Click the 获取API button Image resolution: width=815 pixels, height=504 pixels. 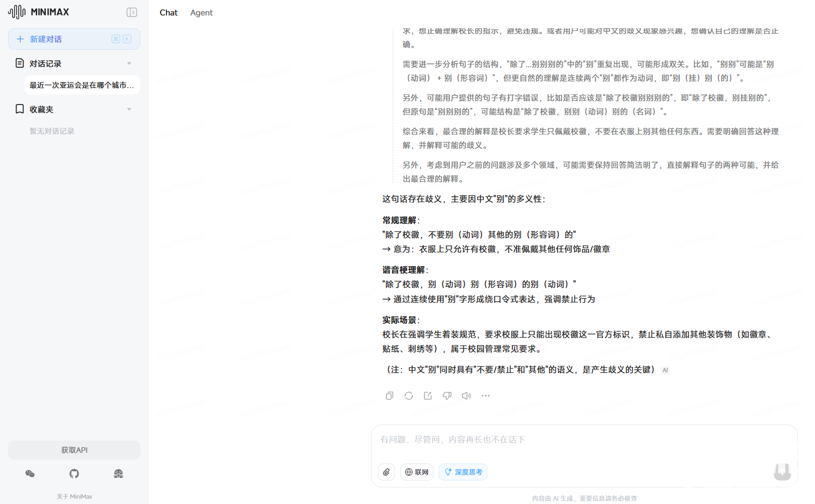(74, 450)
